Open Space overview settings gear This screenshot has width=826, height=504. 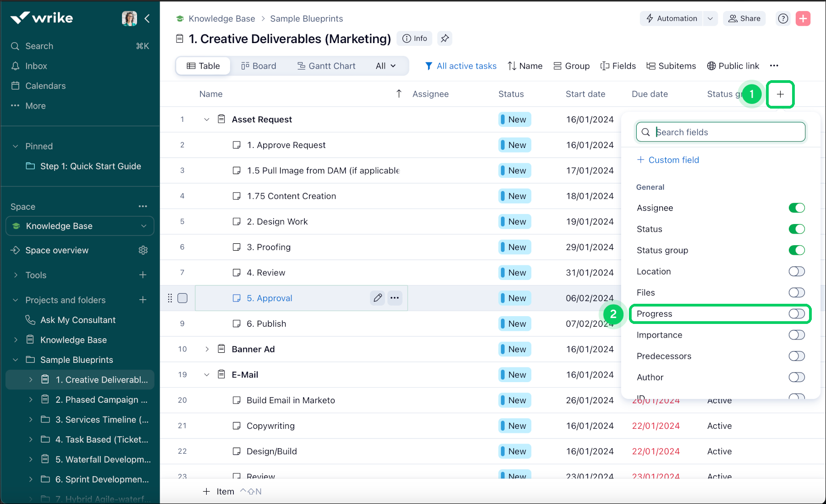tap(143, 250)
